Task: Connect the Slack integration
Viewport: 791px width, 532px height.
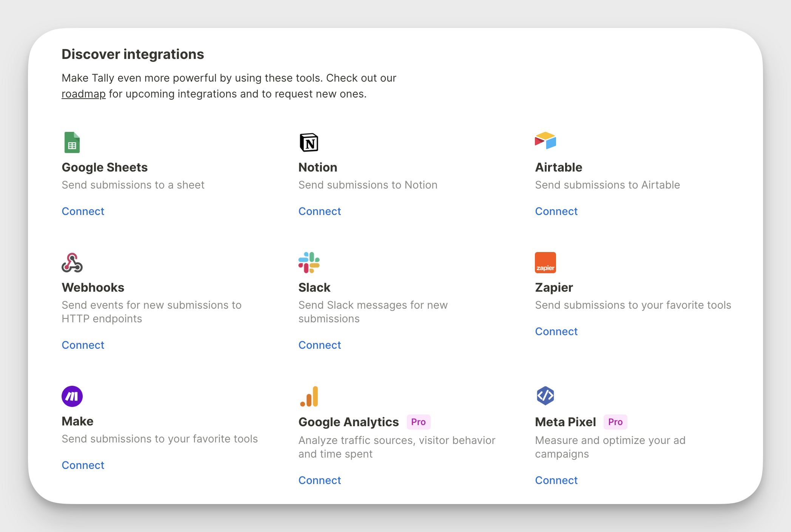Action: (x=320, y=345)
